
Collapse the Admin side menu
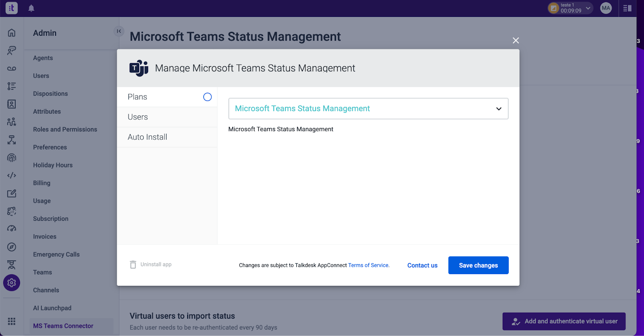click(119, 31)
